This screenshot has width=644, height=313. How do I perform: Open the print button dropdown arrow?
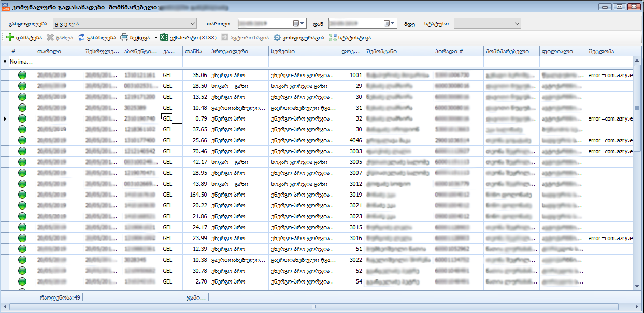tap(156, 37)
